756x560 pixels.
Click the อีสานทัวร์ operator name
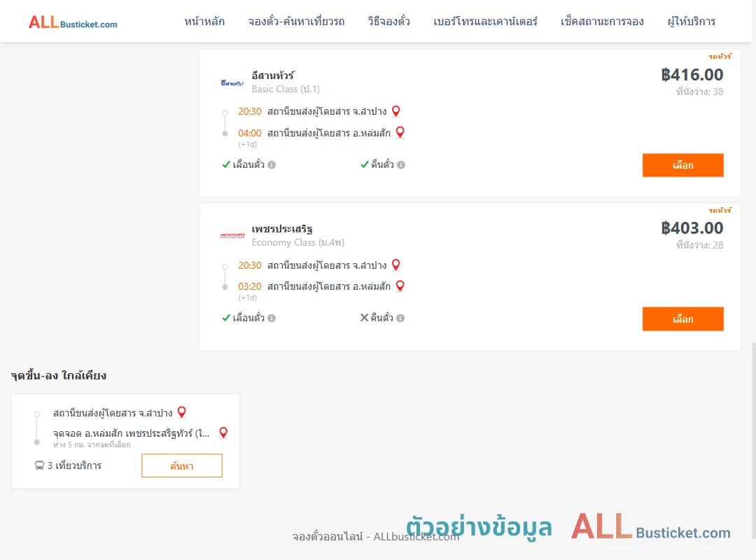tap(273, 75)
